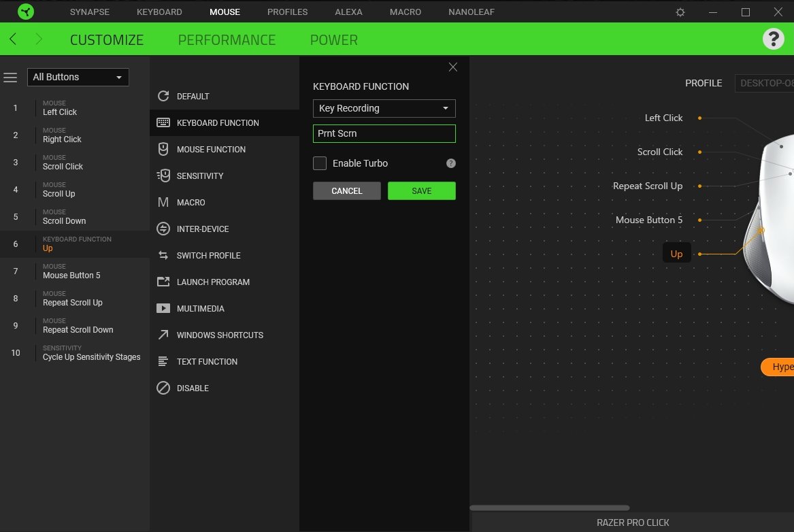Open the help question mark icon
Viewport: 794px width, 532px height.
coord(773,39)
